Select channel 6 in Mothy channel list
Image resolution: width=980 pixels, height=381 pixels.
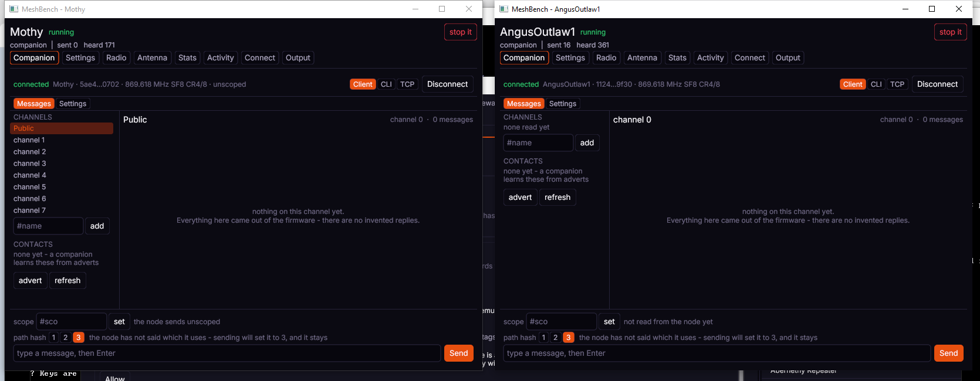(63, 199)
